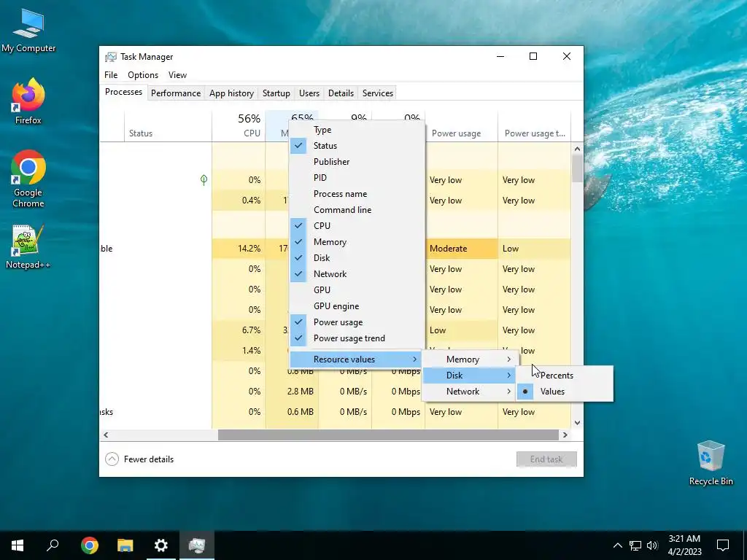The width and height of the screenshot is (747, 560).
Task: Sort by the CPU column header
Action: [239, 126]
